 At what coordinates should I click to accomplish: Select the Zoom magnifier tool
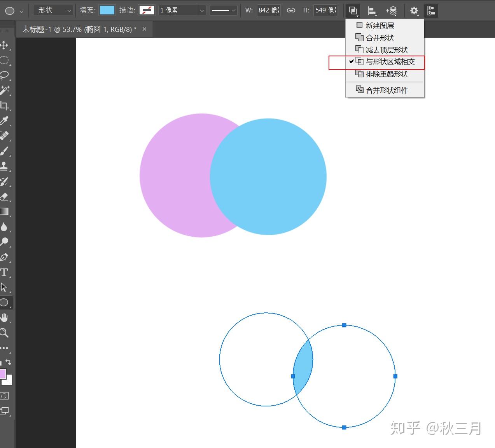tap(4, 333)
